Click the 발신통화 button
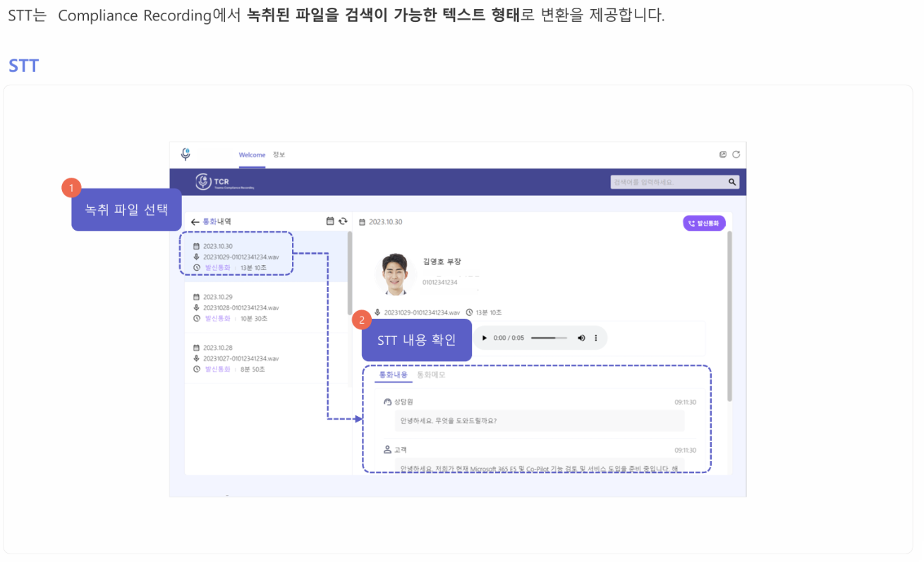 [704, 223]
